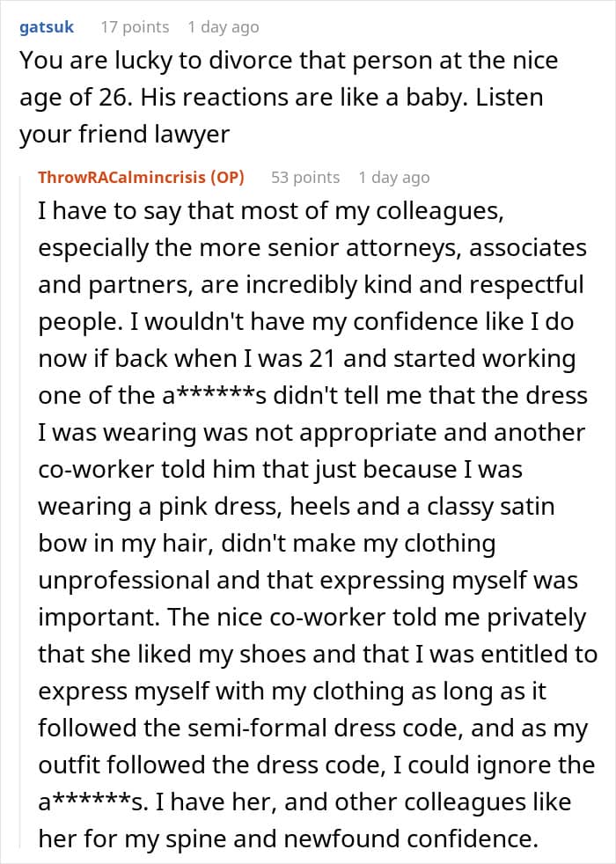Open timestamp 1 day ago on gatsuk's comment
The height and width of the screenshot is (864, 616).
point(224,27)
